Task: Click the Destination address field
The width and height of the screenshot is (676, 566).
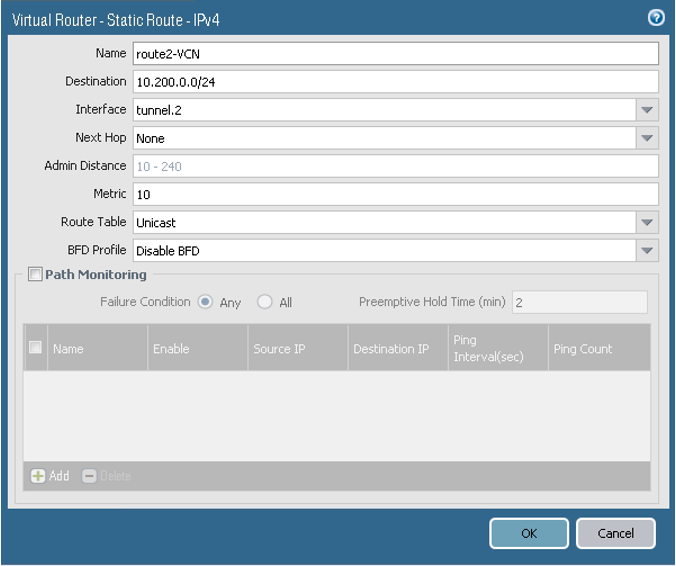Action: (x=395, y=82)
